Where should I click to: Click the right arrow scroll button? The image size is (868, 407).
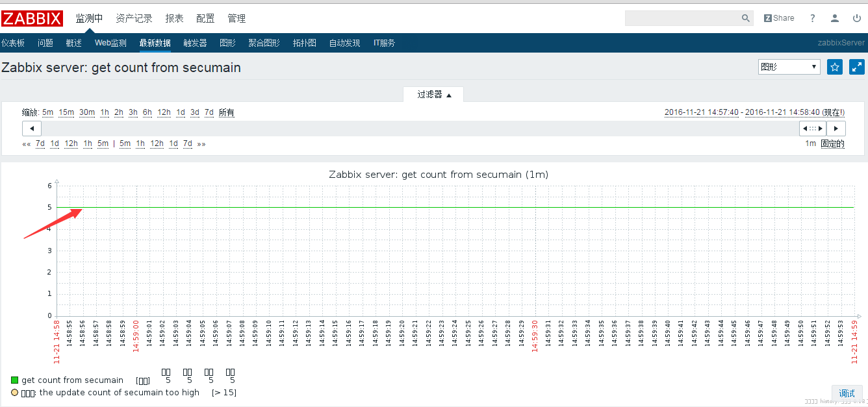(836, 129)
